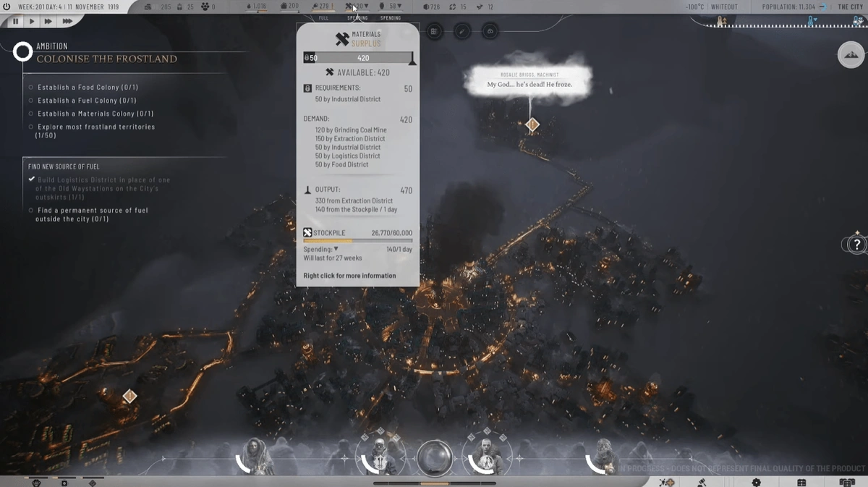Click the tension bar at bottom center
This screenshot has height=487, width=868.
coord(434,483)
